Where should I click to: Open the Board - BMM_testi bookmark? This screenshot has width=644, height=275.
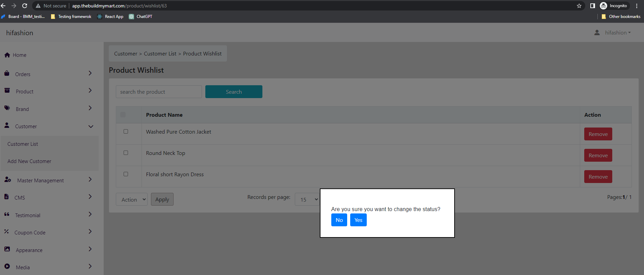(23, 17)
